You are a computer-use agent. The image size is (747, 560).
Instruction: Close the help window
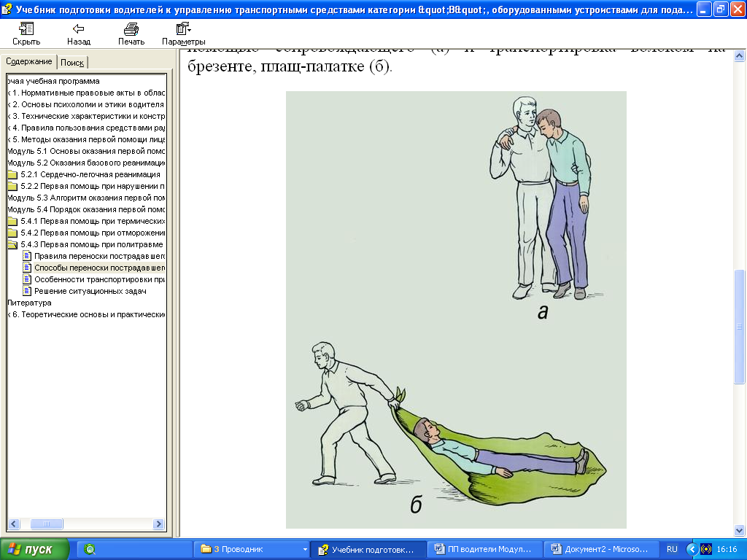(x=738, y=9)
